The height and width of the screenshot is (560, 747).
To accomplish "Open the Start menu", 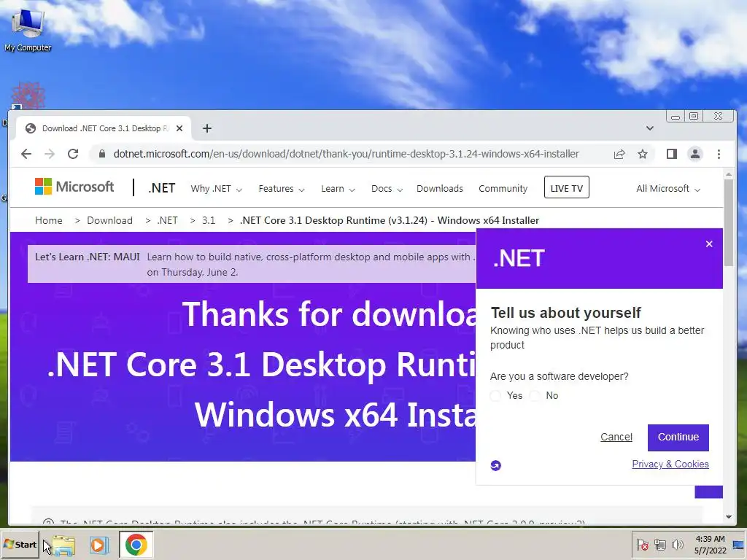I will 20,544.
